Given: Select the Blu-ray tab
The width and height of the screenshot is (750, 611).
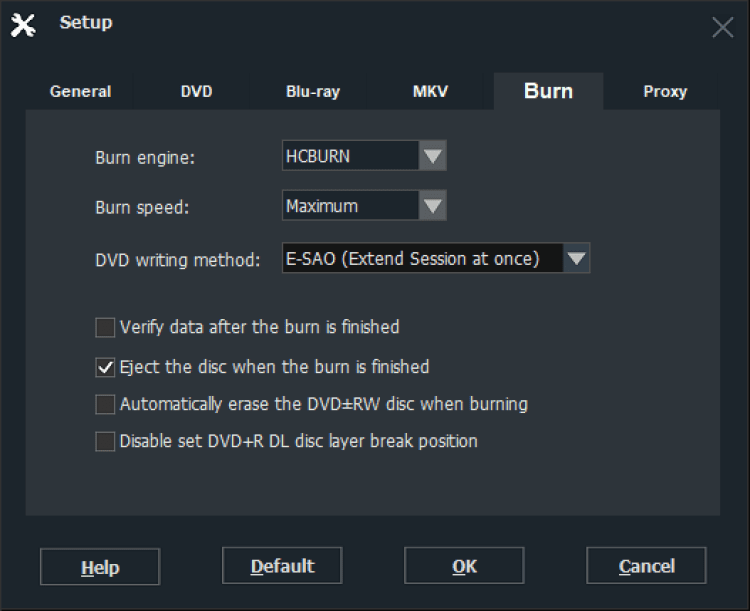Looking at the screenshot, I should tap(313, 91).
